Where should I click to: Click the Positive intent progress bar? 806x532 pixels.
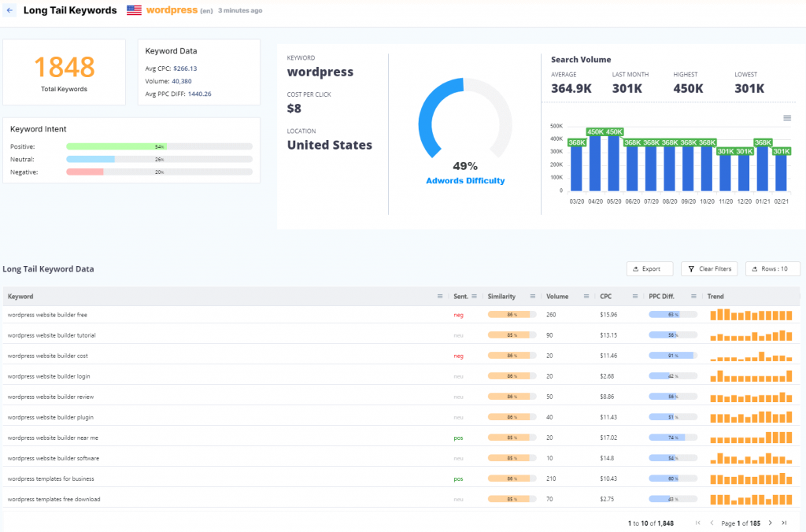point(159,146)
